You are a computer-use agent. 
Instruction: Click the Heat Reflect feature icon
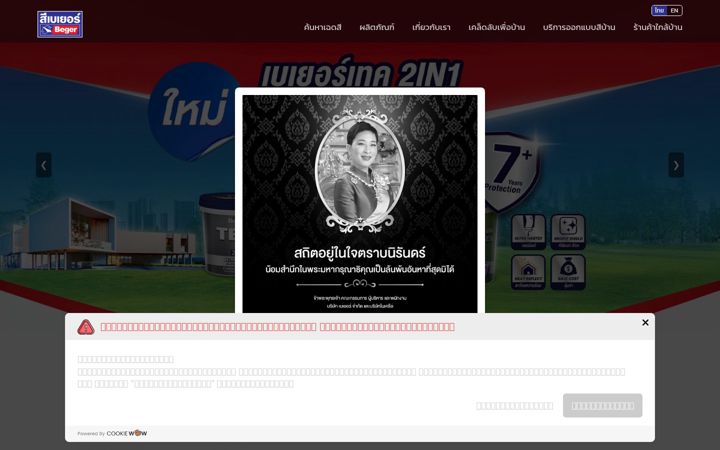coord(529,272)
